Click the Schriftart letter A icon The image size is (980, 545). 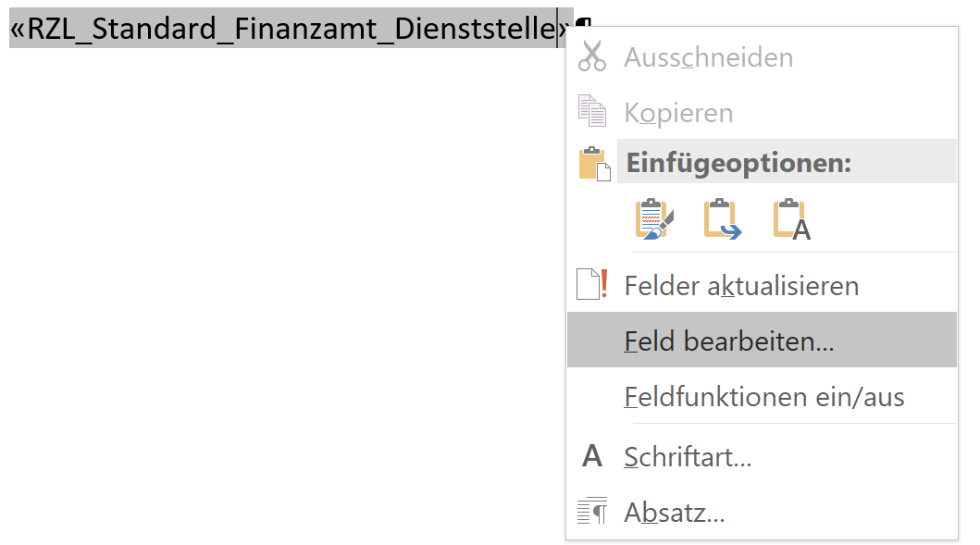pyautogui.click(x=592, y=456)
